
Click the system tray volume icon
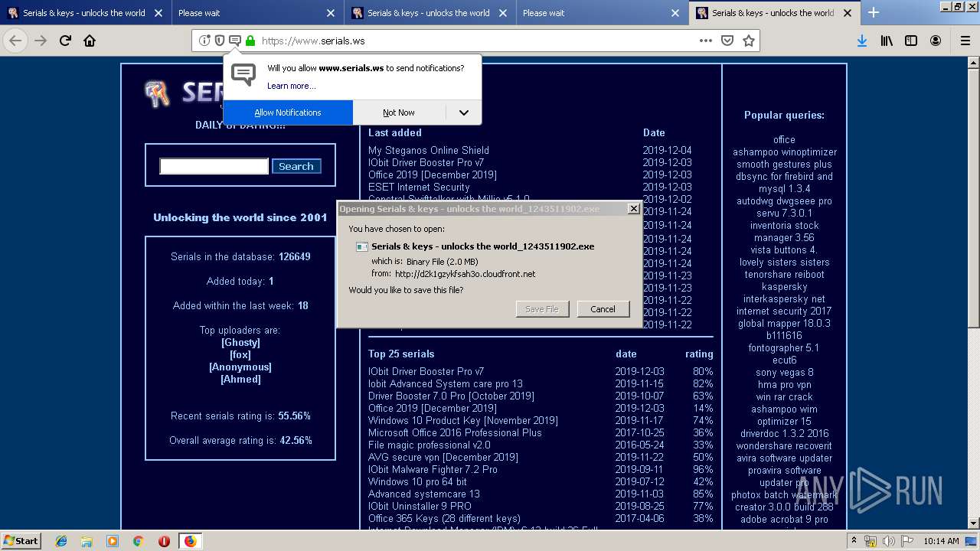click(x=888, y=540)
